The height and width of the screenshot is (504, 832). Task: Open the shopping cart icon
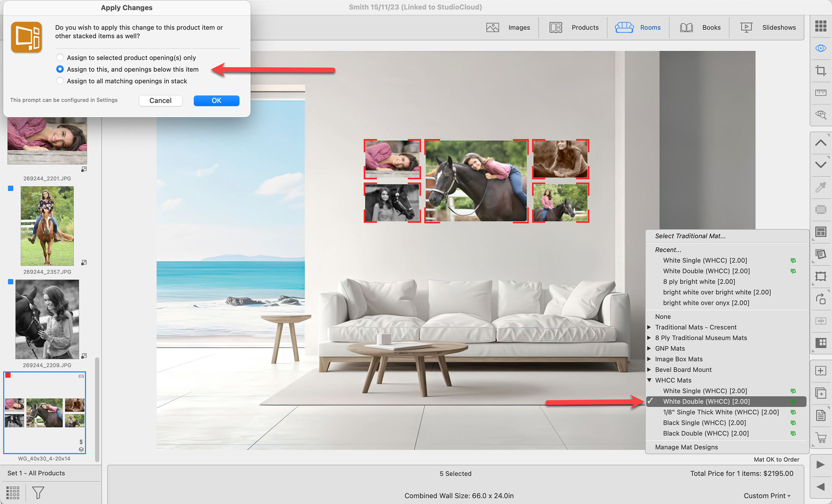(x=820, y=437)
